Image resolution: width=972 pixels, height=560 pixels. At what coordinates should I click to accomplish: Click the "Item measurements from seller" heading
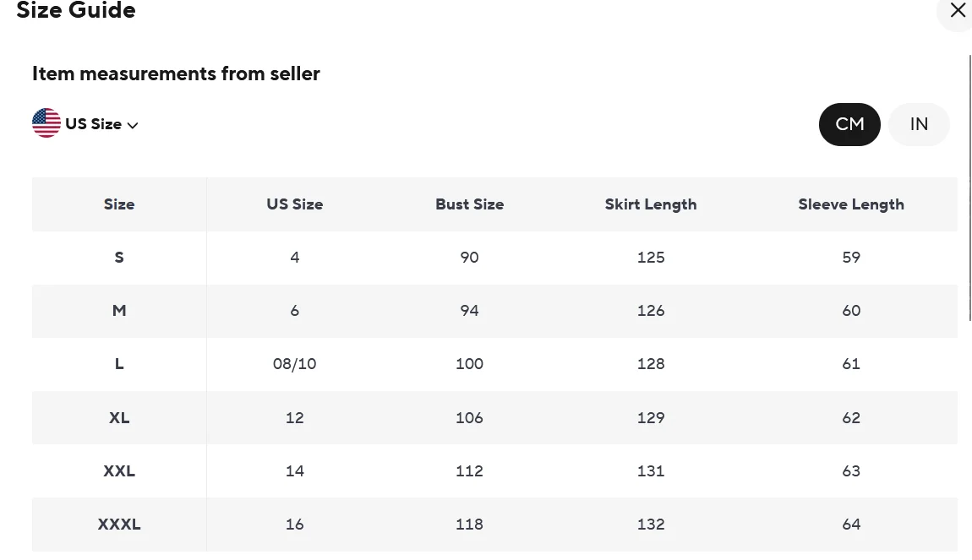[176, 73]
